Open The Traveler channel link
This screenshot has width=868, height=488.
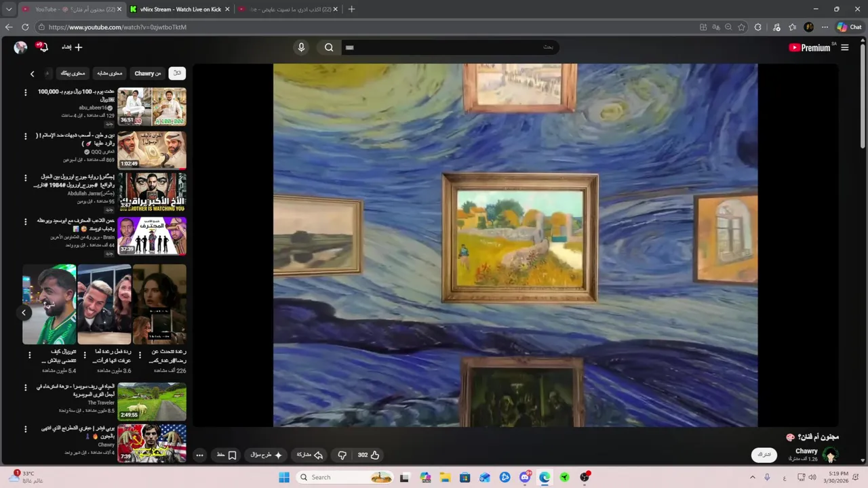pos(101,403)
